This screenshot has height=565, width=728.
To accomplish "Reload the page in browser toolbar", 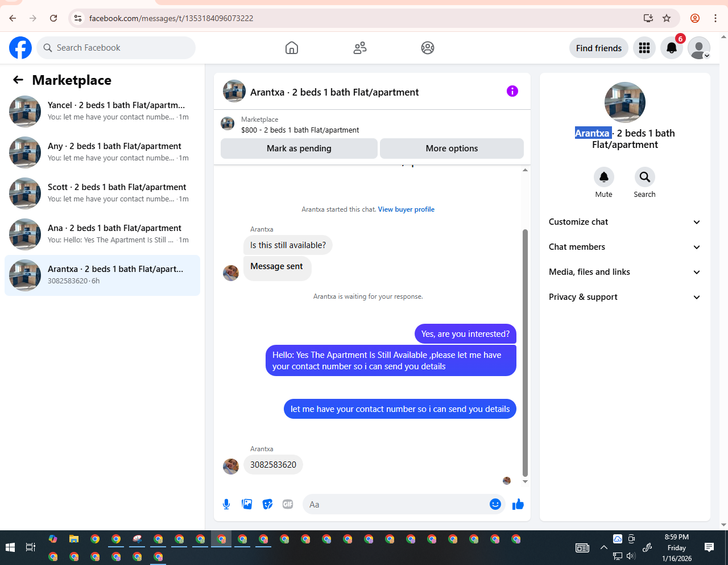I will tap(53, 18).
